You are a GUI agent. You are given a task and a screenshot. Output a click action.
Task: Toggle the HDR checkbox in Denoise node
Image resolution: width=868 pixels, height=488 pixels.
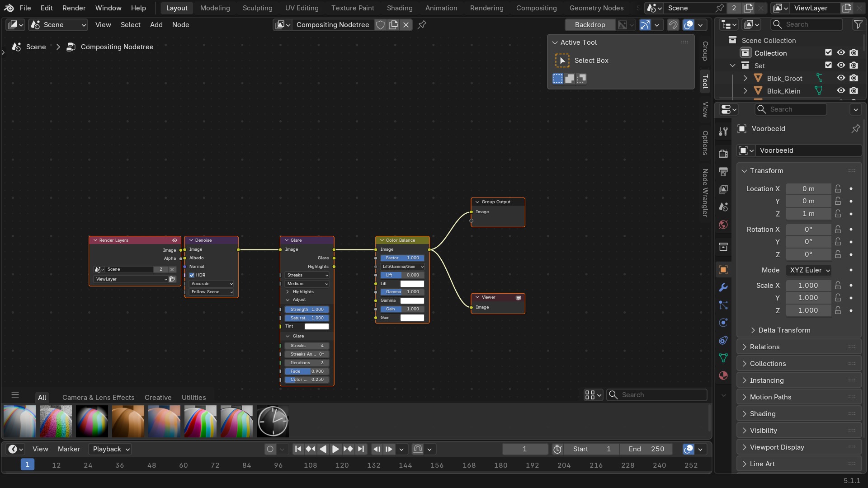[192, 275]
